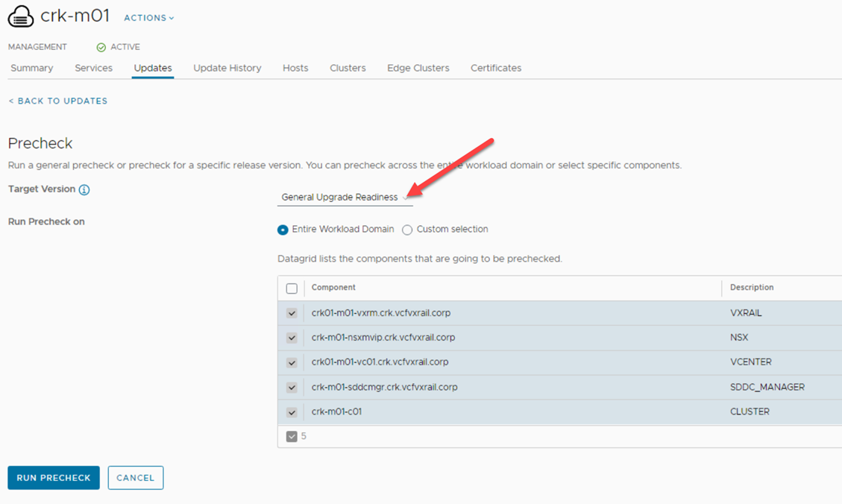View the Edge Clusters tab

click(x=418, y=68)
